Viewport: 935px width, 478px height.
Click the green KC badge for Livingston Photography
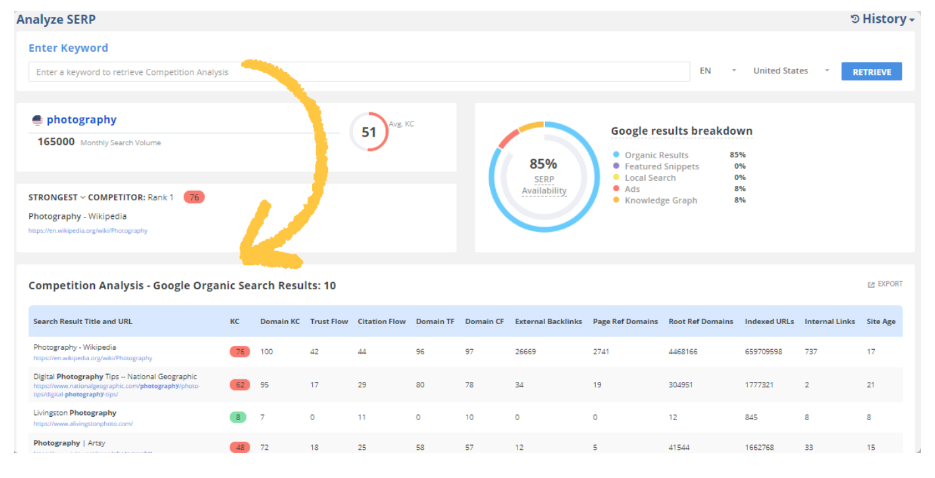click(x=239, y=417)
